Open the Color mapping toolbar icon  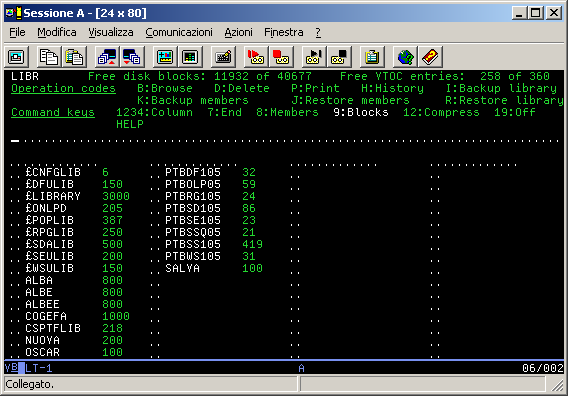(x=190, y=57)
